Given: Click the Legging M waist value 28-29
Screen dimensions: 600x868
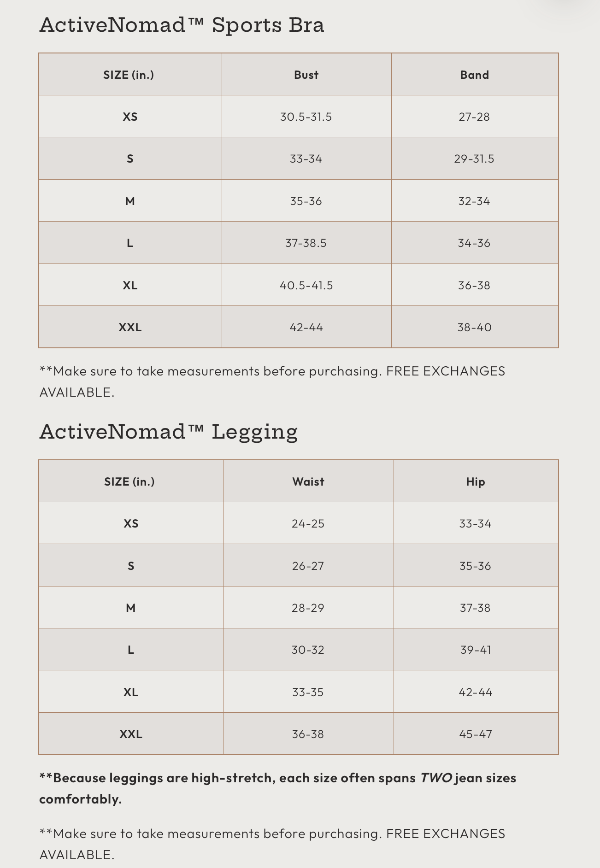Looking at the screenshot, I should pos(308,608).
